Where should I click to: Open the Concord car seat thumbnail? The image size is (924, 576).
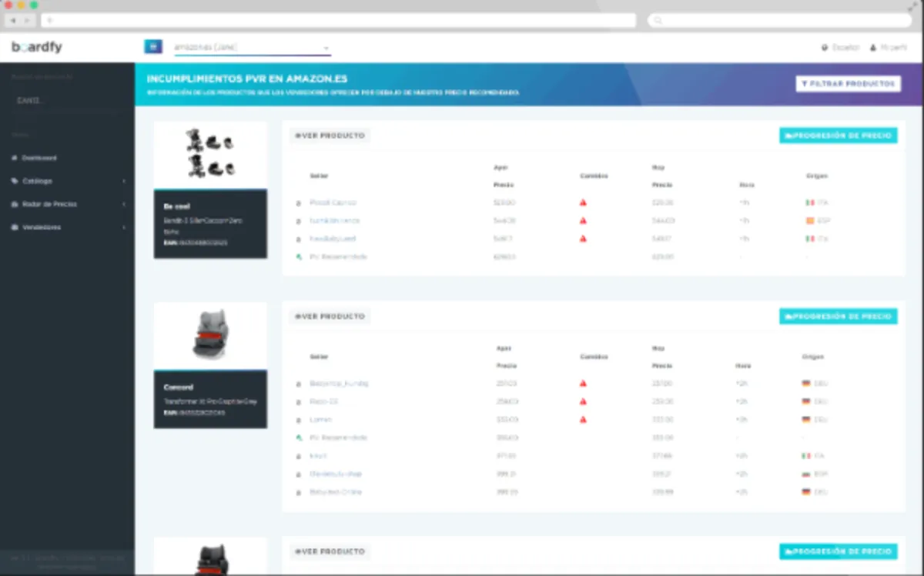(210, 336)
